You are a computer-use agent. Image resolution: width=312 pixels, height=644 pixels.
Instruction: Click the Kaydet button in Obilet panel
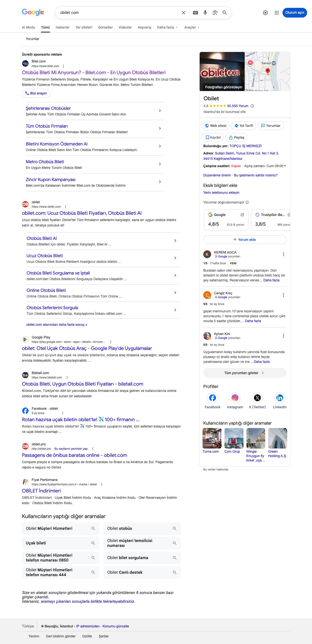pyautogui.click(x=213, y=137)
